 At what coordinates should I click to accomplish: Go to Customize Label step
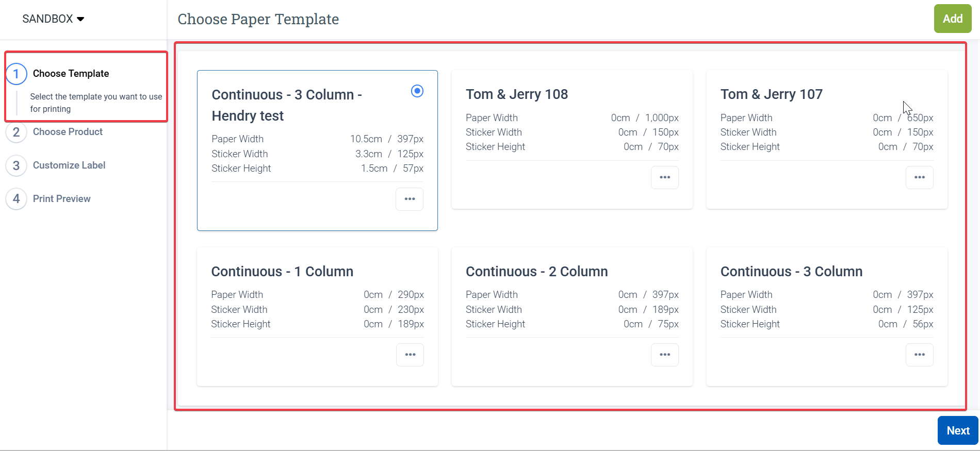point(69,165)
